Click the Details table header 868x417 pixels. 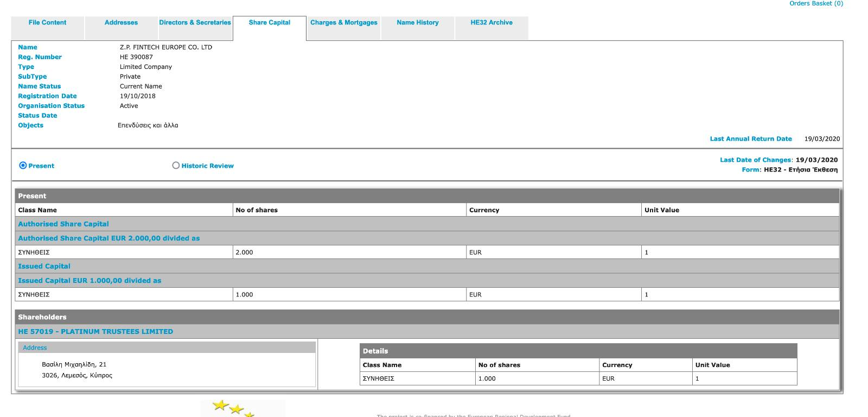[375, 351]
